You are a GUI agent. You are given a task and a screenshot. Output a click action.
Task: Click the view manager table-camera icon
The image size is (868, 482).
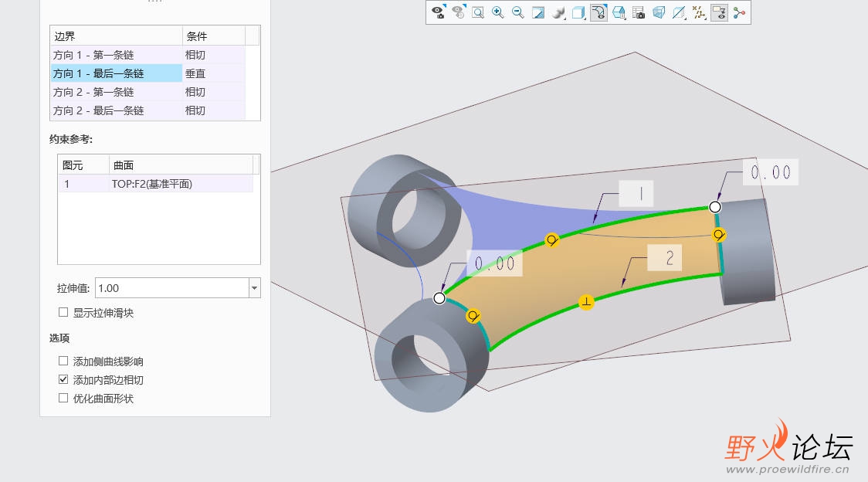pos(639,12)
